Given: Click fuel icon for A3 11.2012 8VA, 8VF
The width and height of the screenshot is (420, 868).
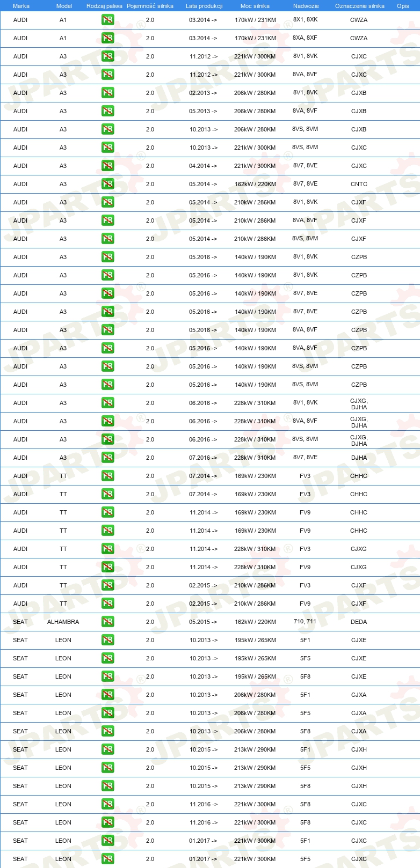Looking at the screenshot, I should pyautogui.click(x=108, y=75).
